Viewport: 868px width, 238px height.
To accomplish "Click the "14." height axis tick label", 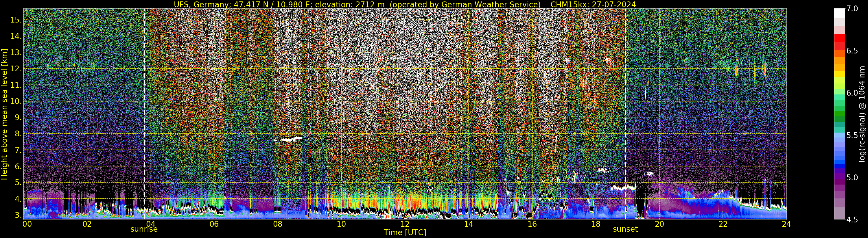I will pos(16,36).
